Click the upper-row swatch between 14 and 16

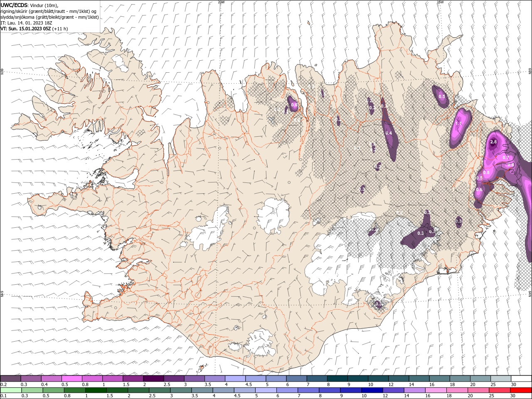click(419, 379)
